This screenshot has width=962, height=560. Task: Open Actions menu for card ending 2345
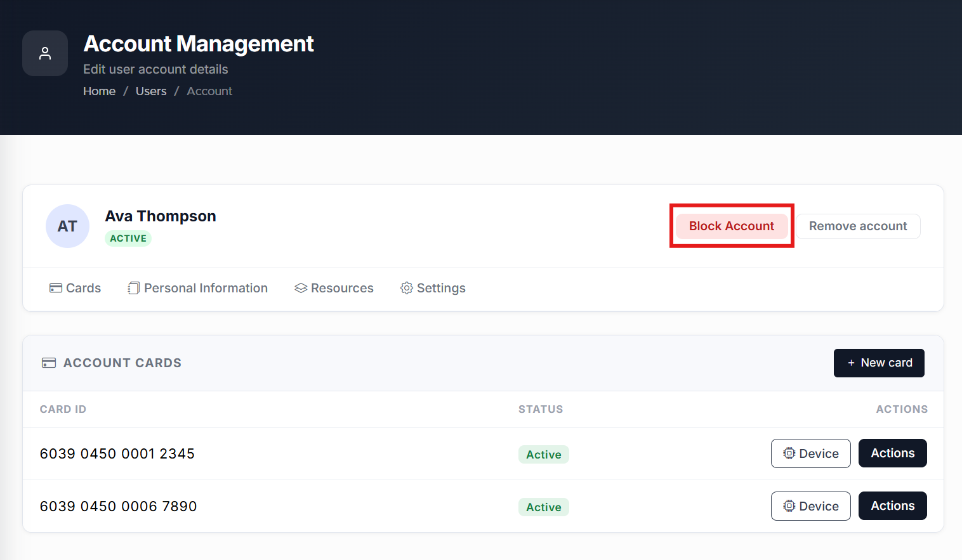(893, 453)
